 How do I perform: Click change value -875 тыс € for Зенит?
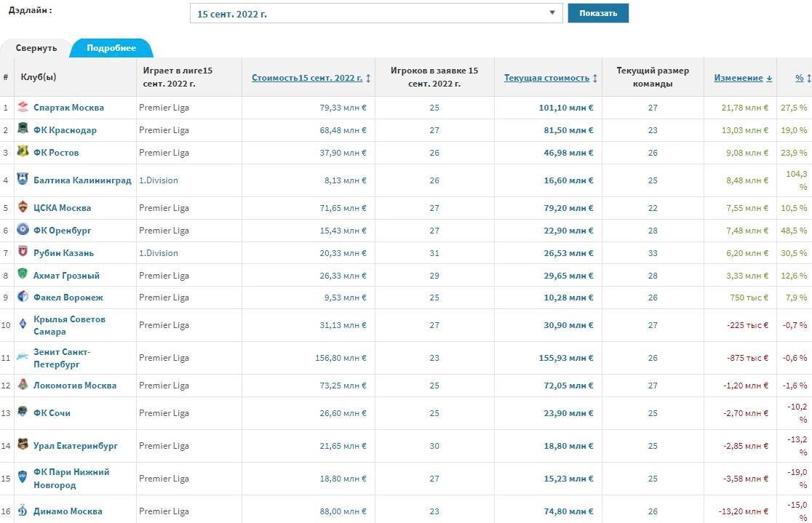(x=747, y=358)
